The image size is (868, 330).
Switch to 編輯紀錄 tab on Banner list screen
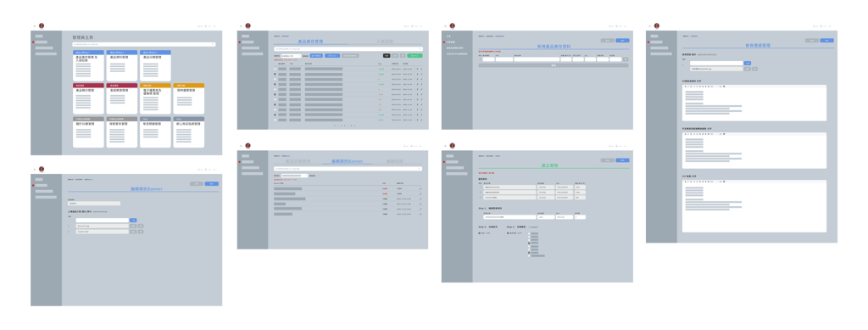point(395,162)
